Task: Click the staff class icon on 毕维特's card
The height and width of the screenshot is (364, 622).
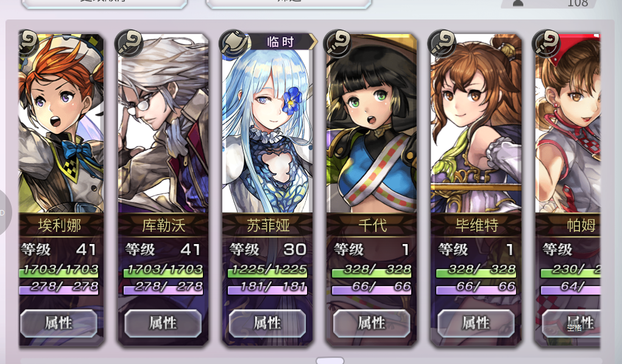Action: coord(442,43)
